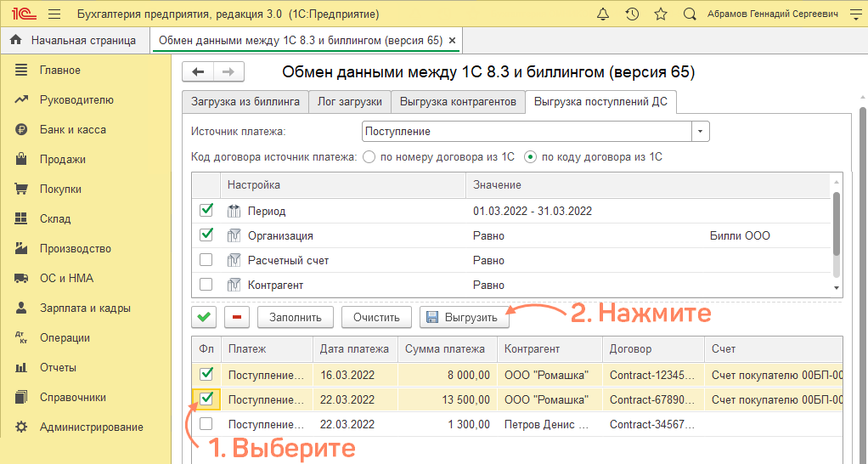
Task: Open Операции section in sidebar
Action: 65,337
